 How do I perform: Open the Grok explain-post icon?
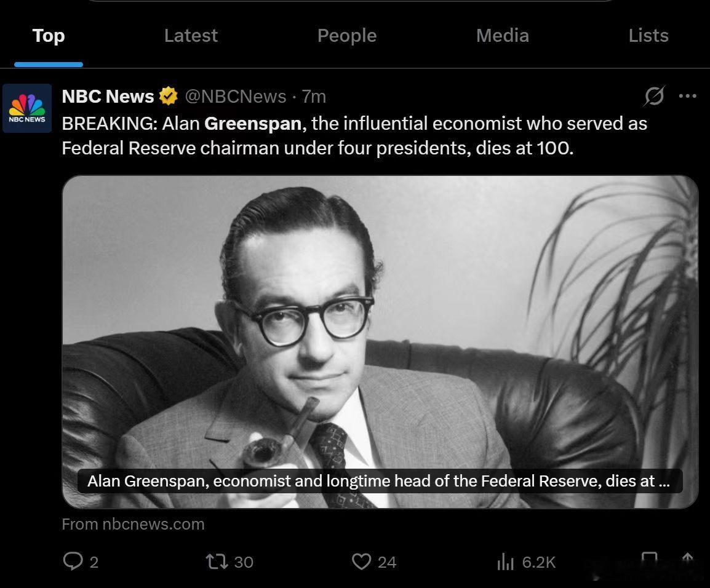coord(654,96)
